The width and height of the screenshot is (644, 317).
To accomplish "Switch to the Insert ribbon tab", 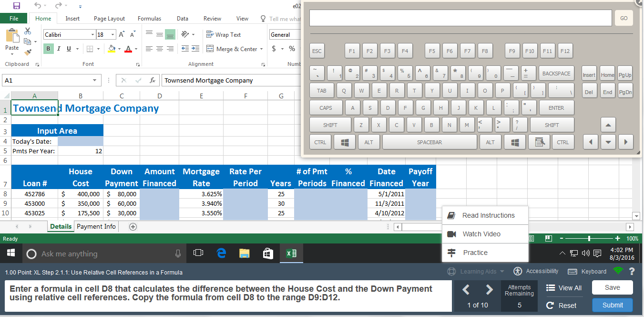I will 72,18.
